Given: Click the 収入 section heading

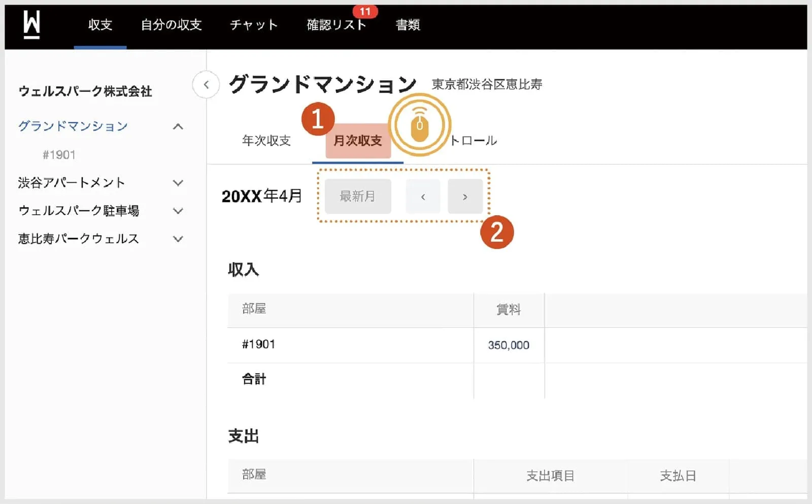Looking at the screenshot, I should [244, 270].
